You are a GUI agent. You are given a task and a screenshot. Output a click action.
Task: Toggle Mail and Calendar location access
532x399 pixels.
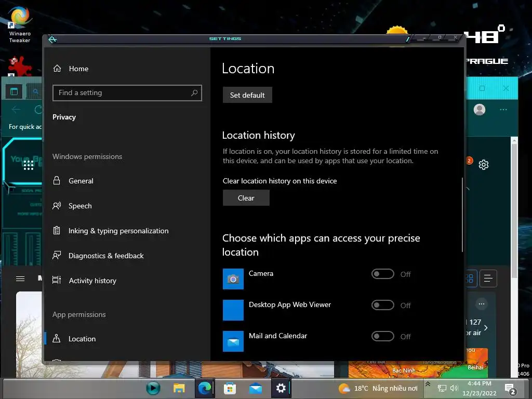coord(383,336)
